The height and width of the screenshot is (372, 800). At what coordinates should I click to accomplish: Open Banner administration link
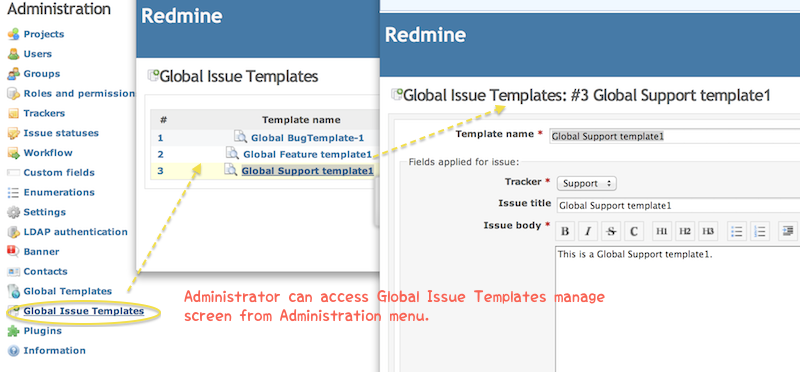(41, 252)
